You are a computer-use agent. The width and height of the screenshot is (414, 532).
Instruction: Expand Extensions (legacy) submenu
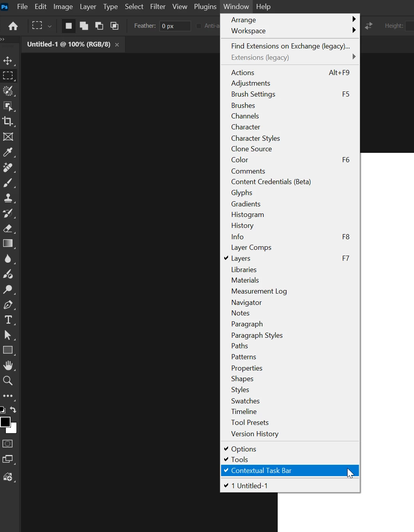290,57
